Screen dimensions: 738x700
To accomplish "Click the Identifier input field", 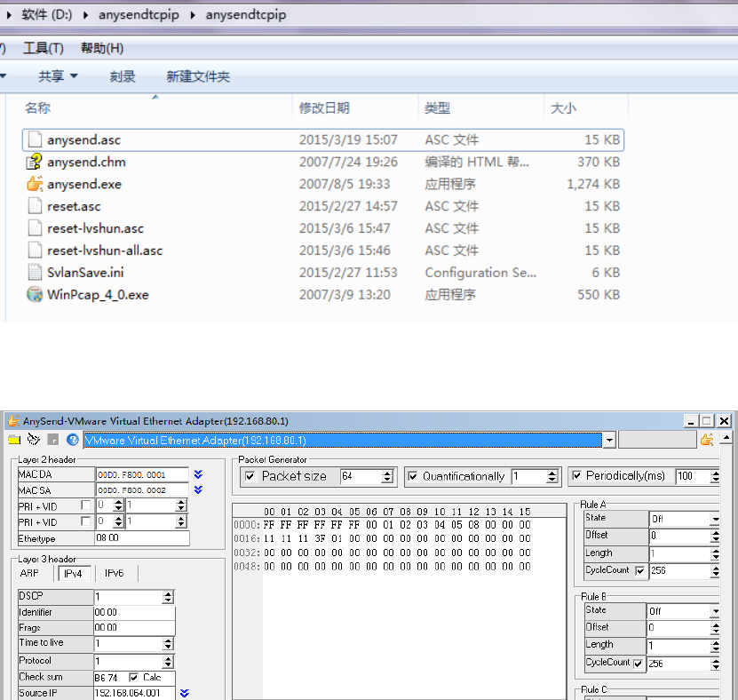I will 135,612.
